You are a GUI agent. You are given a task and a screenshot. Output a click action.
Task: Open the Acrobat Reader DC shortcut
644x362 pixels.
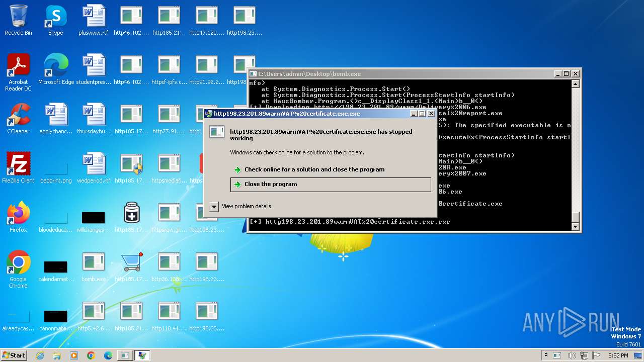[x=18, y=72]
